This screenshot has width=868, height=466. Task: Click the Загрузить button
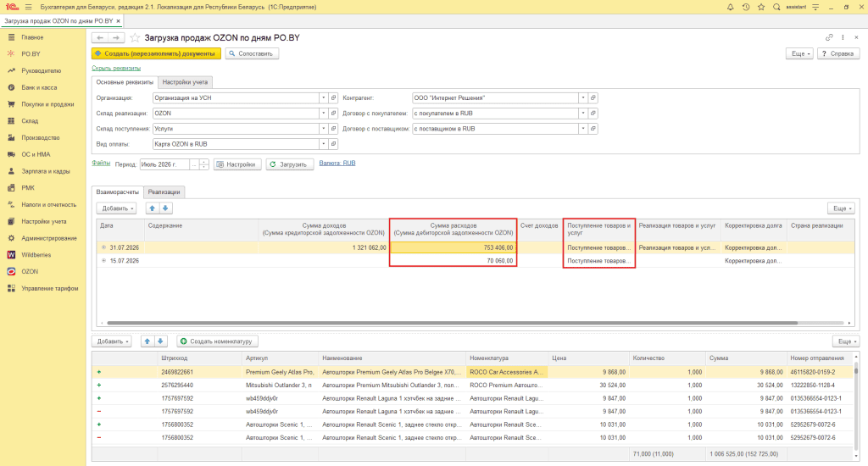[290, 164]
